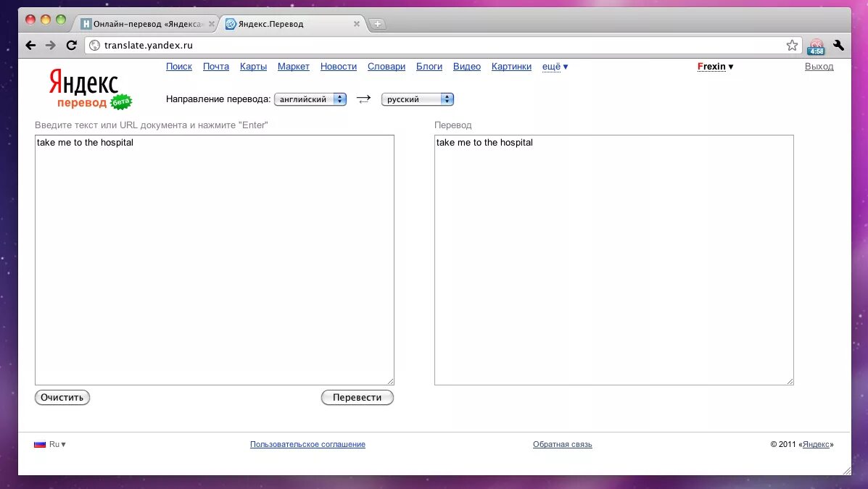The image size is (868, 489).
Task: Click the site info globe icon in address bar
Action: [x=95, y=46]
